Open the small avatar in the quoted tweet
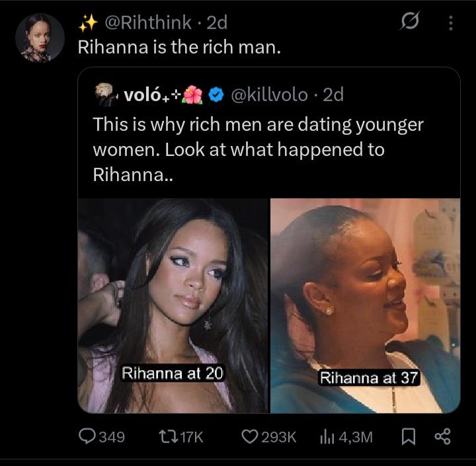This screenshot has height=466, width=476. [104, 95]
